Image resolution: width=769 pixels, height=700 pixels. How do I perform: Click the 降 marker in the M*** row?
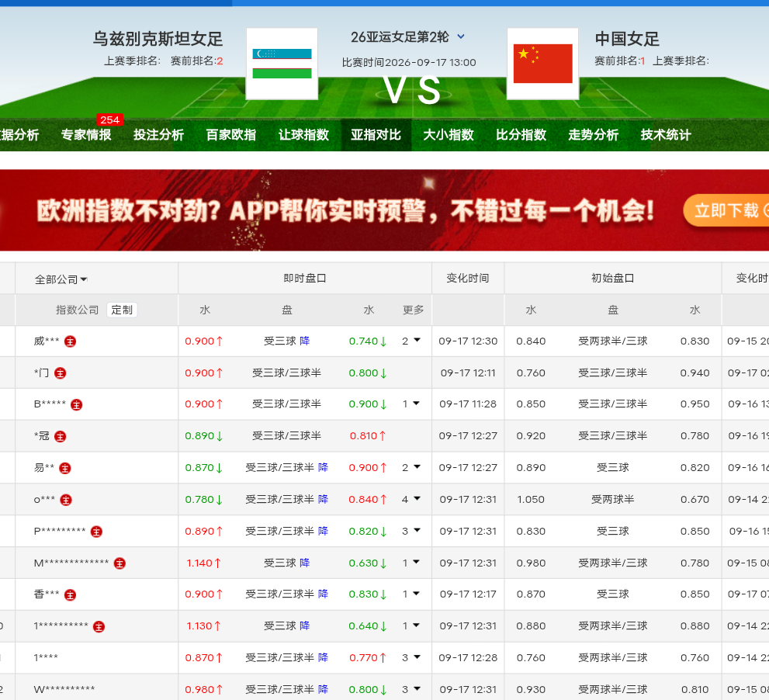304,563
